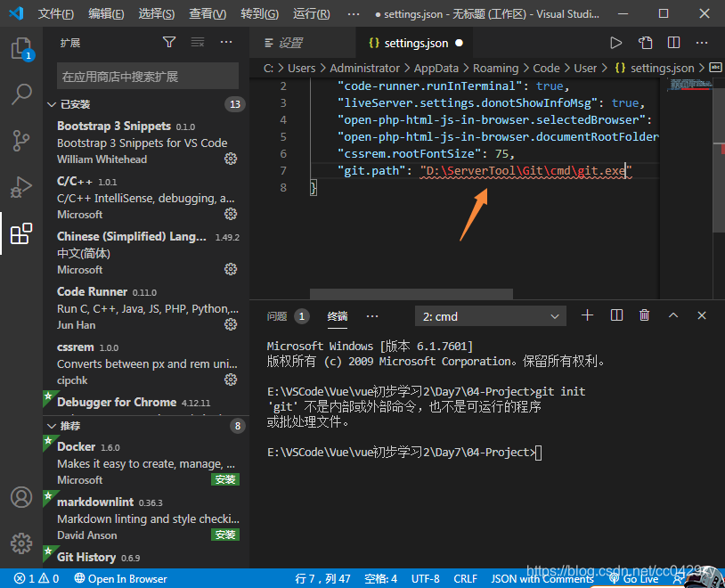Create a new terminal with plus
Viewport: 725px width, 588px height.
pos(587,315)
